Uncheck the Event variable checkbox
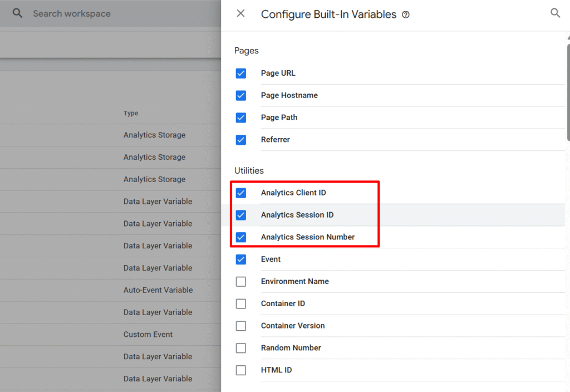570x392 pixels. (241, 259)
